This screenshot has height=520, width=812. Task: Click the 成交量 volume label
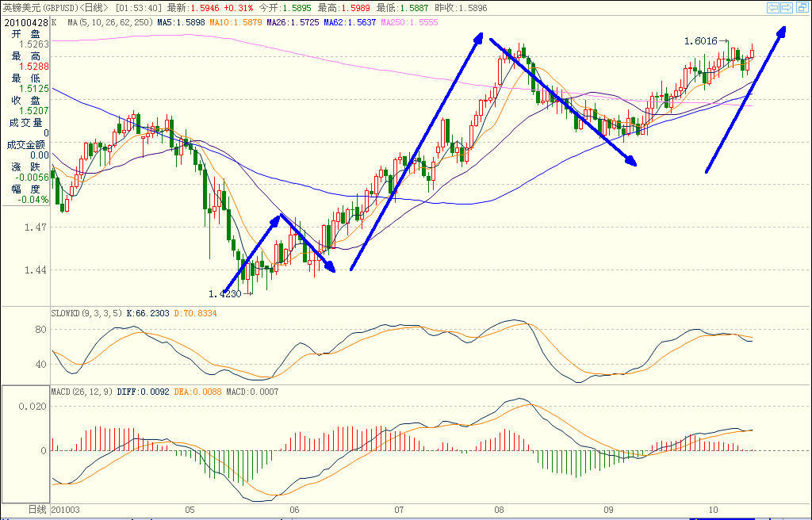coord(26,123)
